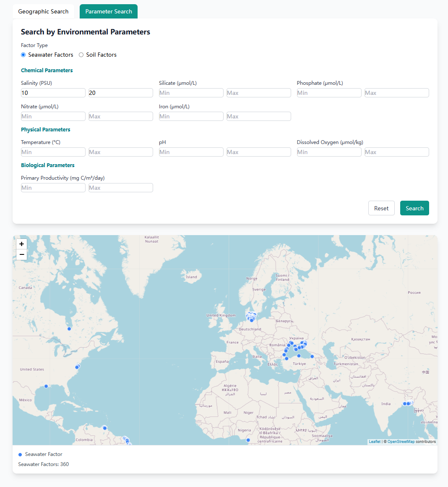The height and width of the screenshot is (487, 448).
Task: Click the seawater marker south of Nigeria
Action: [x=248, y=440]
